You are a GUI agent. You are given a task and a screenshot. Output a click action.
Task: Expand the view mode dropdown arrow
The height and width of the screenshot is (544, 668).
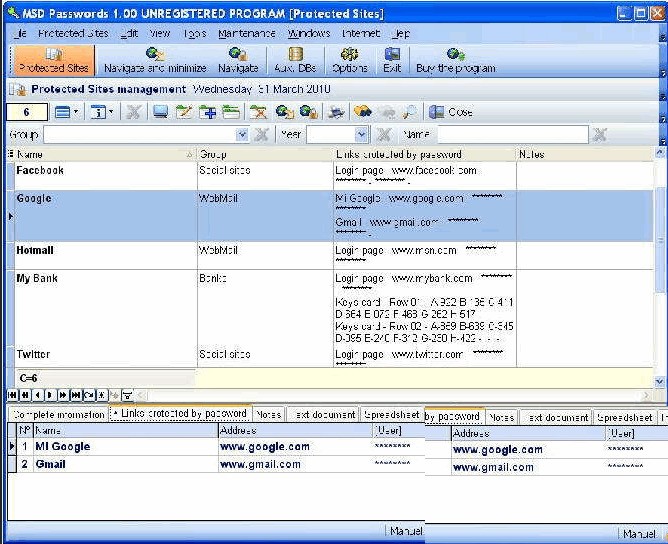coord(76,112)
